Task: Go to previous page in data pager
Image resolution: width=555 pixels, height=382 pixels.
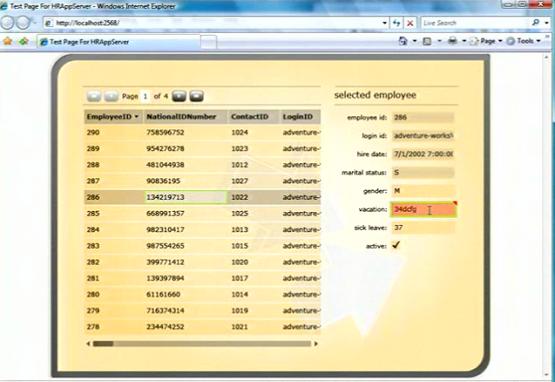Action: [111, 96]
